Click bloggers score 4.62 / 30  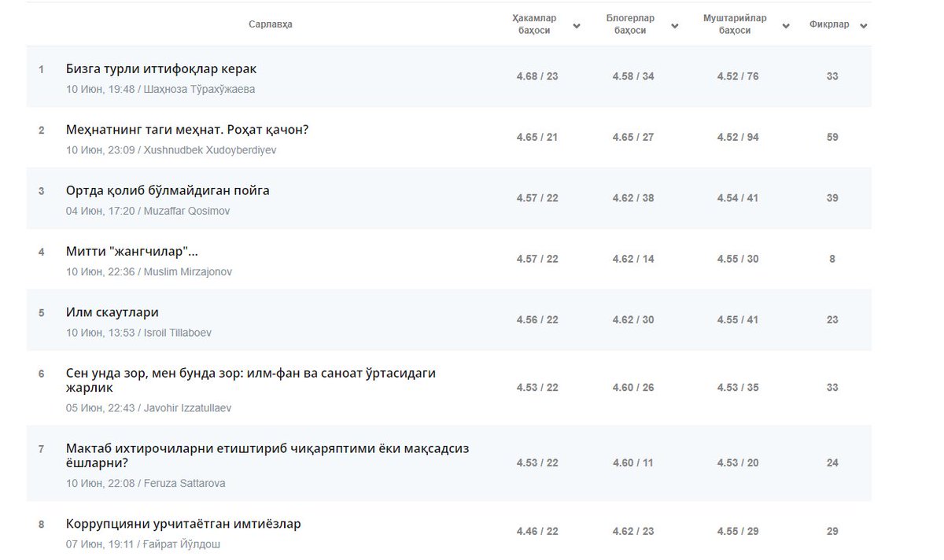click(633, 320)
